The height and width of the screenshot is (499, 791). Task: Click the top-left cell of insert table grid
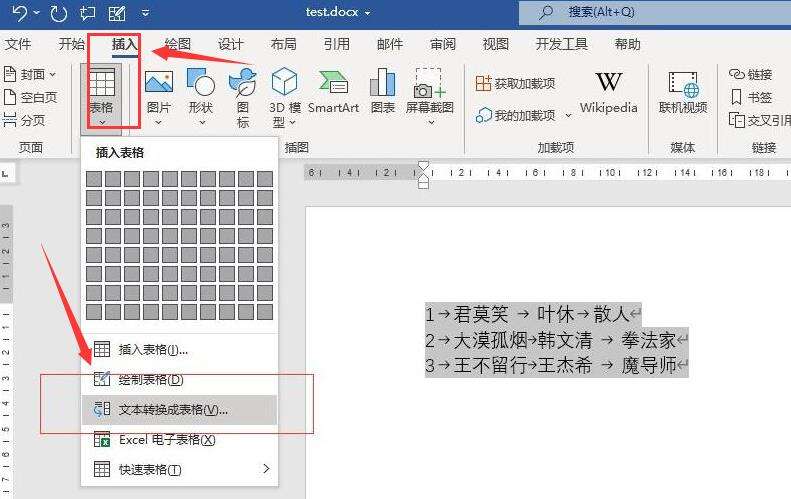pyautogui.click(x=94, y=179)
